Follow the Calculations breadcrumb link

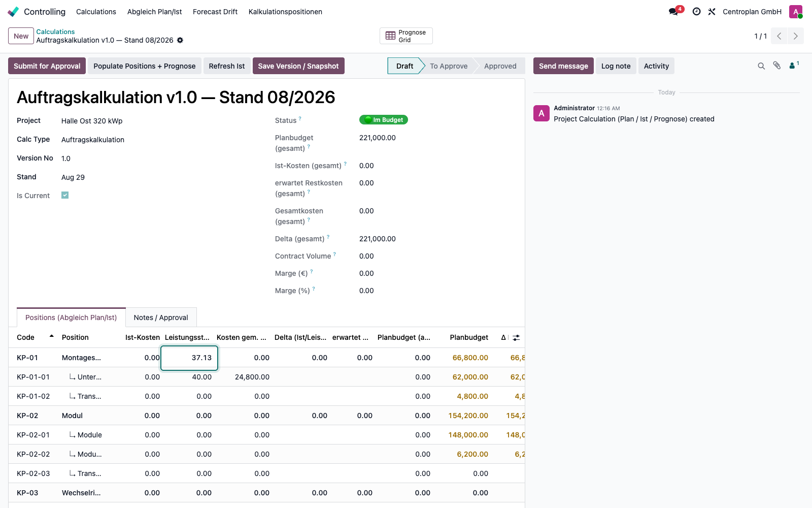55,31
